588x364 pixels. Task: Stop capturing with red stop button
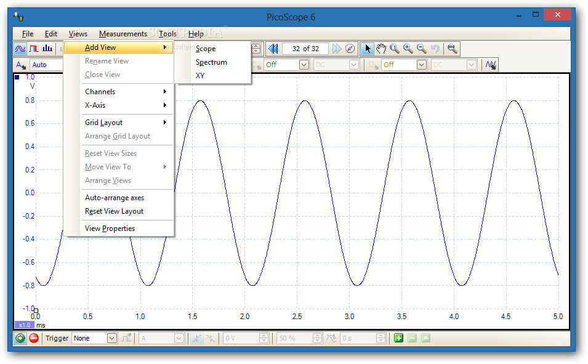[34, 339]
